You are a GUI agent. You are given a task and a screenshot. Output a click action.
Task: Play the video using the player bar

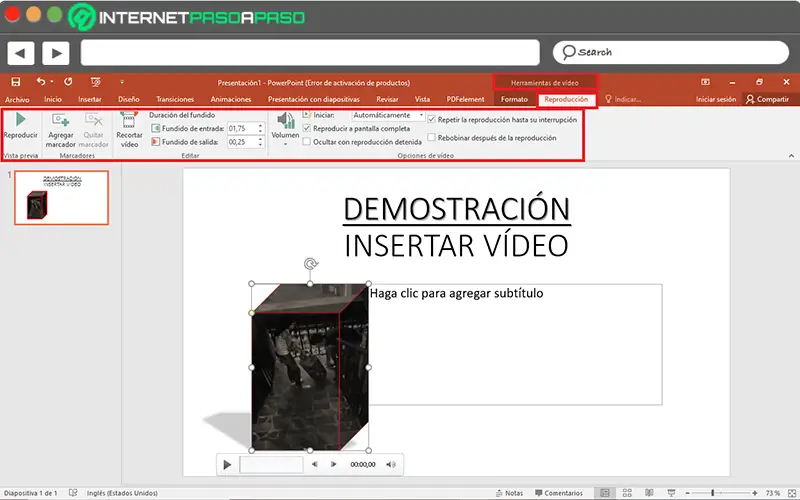227,464
